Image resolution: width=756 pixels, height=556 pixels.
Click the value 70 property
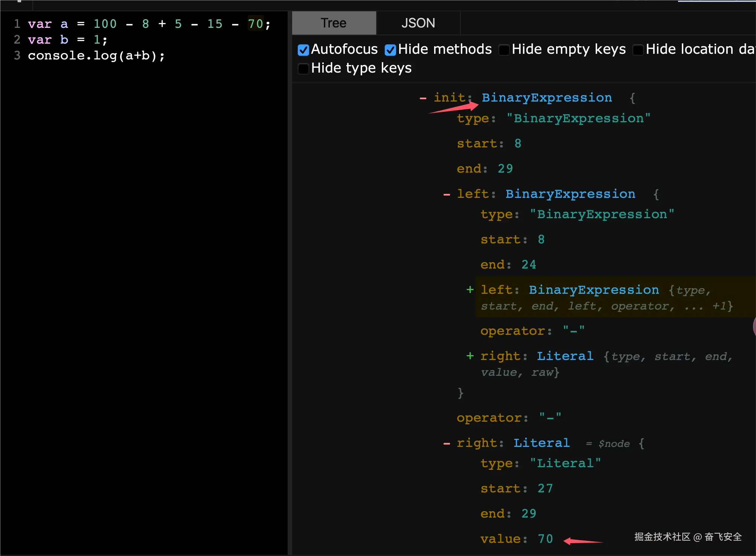(545, 539)
